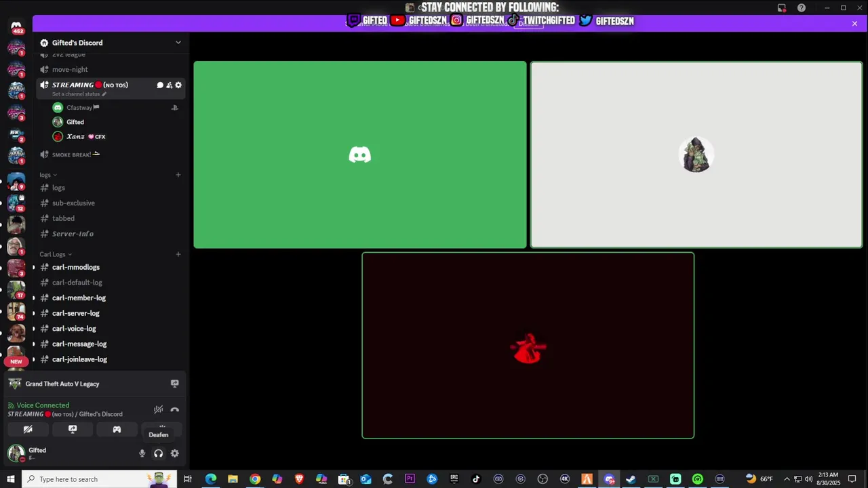Collapse the logs category

pyautogui.click(x=48, y=175)
